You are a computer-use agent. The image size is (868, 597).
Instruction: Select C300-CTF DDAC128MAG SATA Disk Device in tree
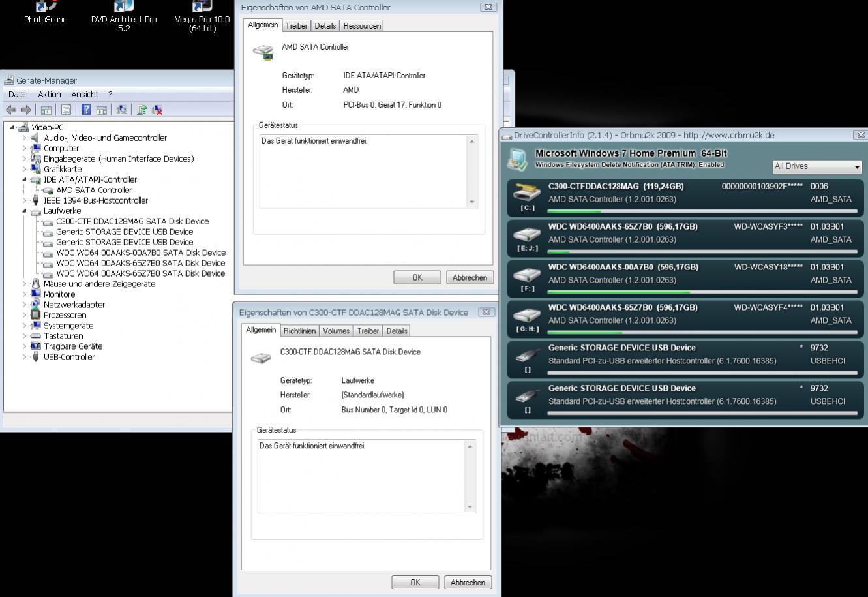(132, 221)
